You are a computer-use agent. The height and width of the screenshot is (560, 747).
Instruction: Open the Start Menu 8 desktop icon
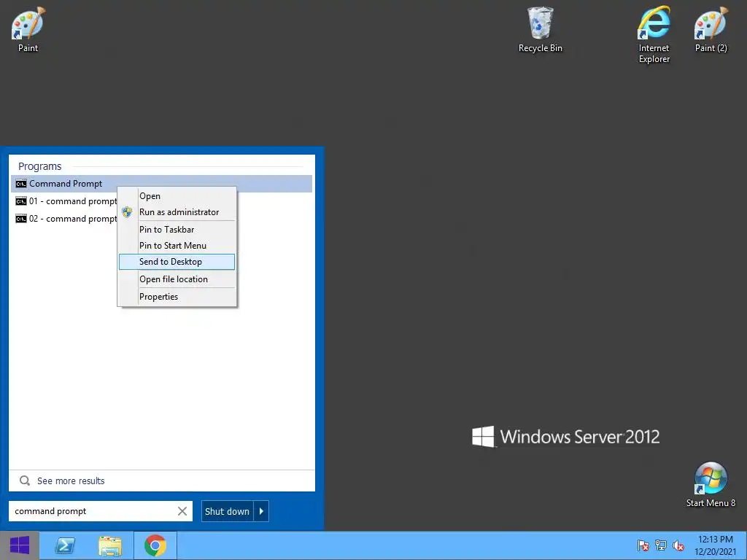711,485
